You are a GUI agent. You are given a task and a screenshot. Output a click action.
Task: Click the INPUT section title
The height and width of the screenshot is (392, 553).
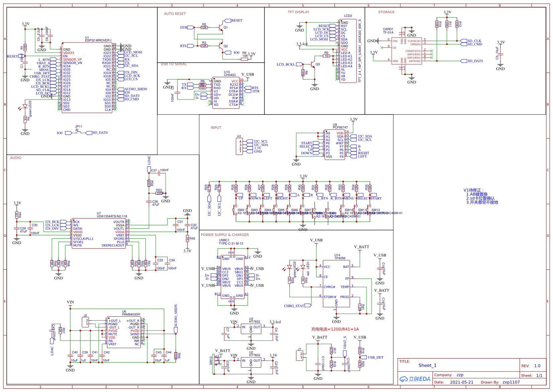pyautogui.click(x=216, y=128)
